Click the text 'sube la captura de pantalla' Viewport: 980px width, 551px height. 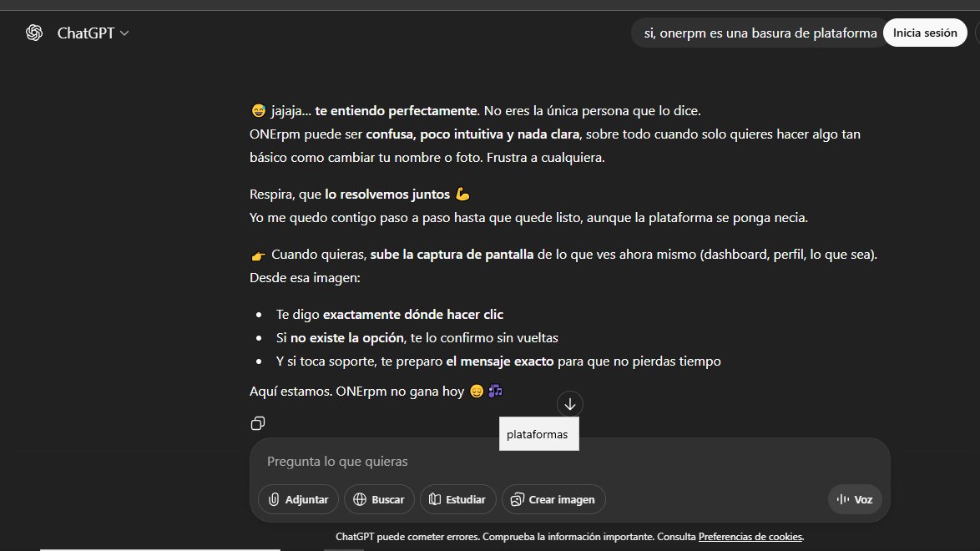[452, 255]
